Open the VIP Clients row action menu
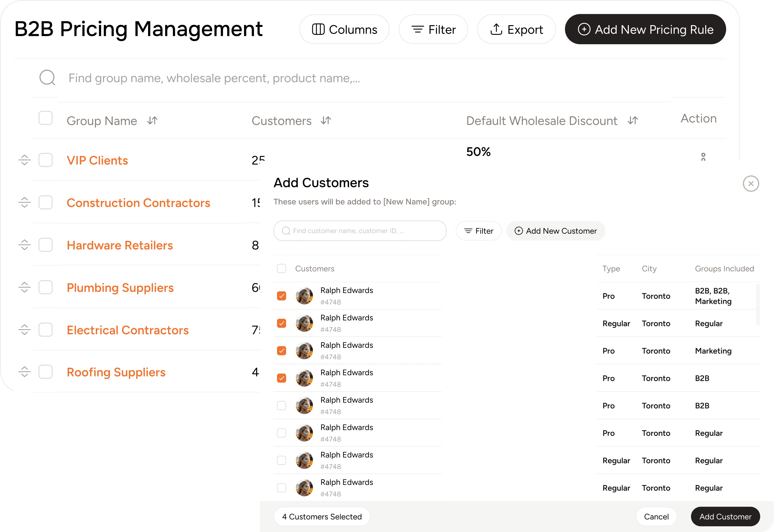 pos(703,157)
